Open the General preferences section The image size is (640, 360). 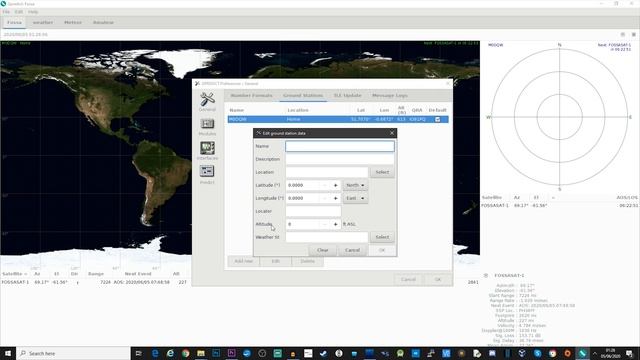coord(207,102)
